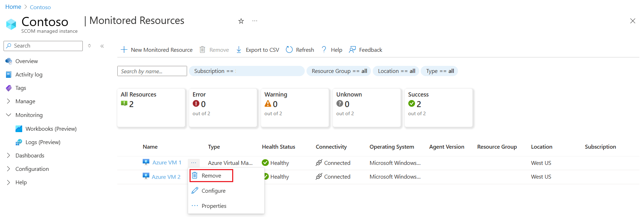Collapse the sidebar with double chevron
644x217 pixels.
[x=102, y=46]
